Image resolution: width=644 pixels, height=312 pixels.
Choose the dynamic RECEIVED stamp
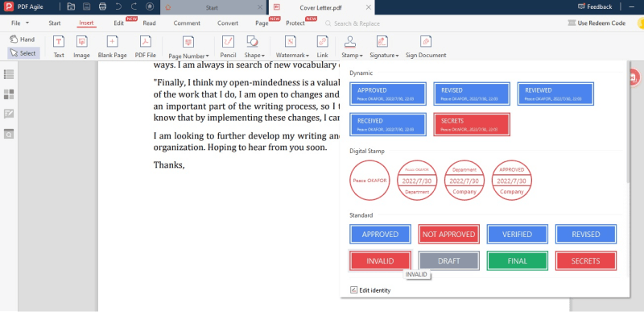point(388,124)
